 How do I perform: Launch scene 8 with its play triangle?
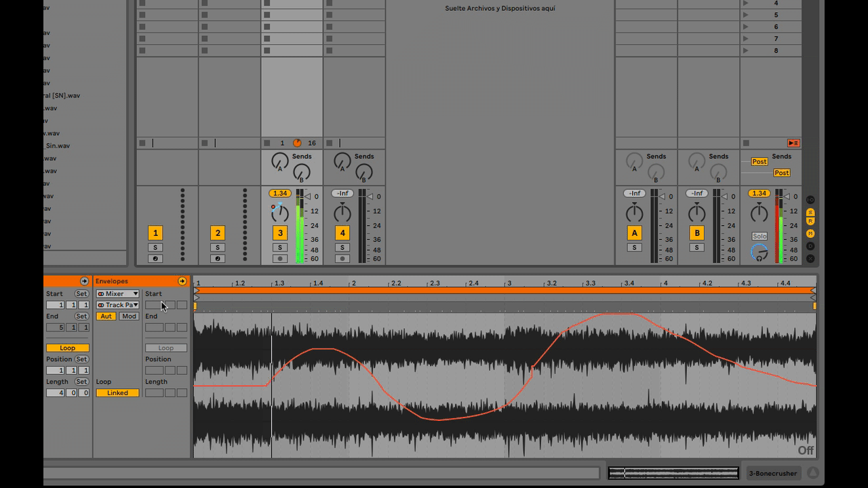tap(746, 51)
